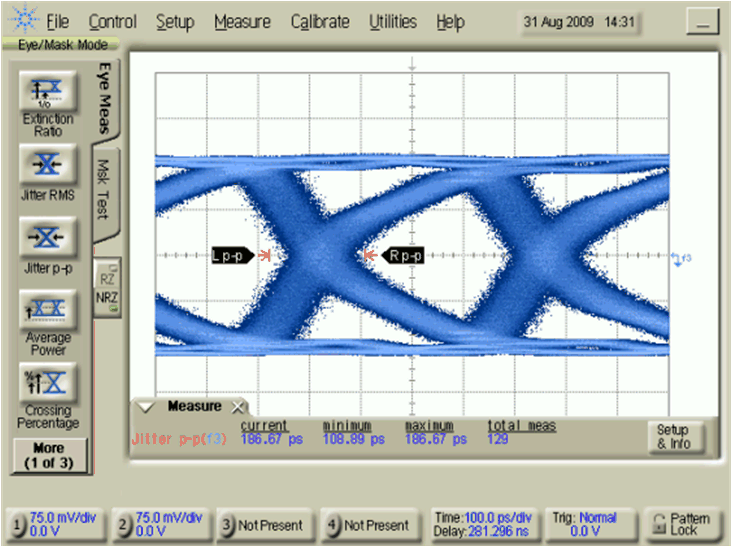Open the Help menu
The height and width of the screenshot is (547, 732).
(450, 22)
